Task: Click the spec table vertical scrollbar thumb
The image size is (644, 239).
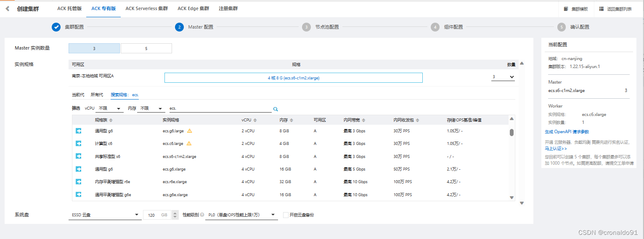Action: point(512,133)
